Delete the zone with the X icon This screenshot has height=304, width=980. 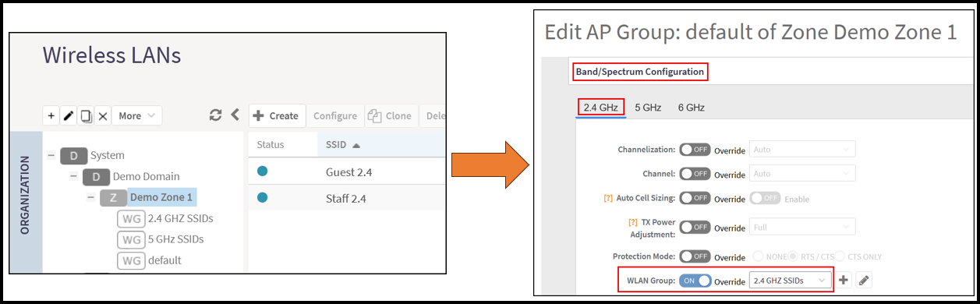102,115
